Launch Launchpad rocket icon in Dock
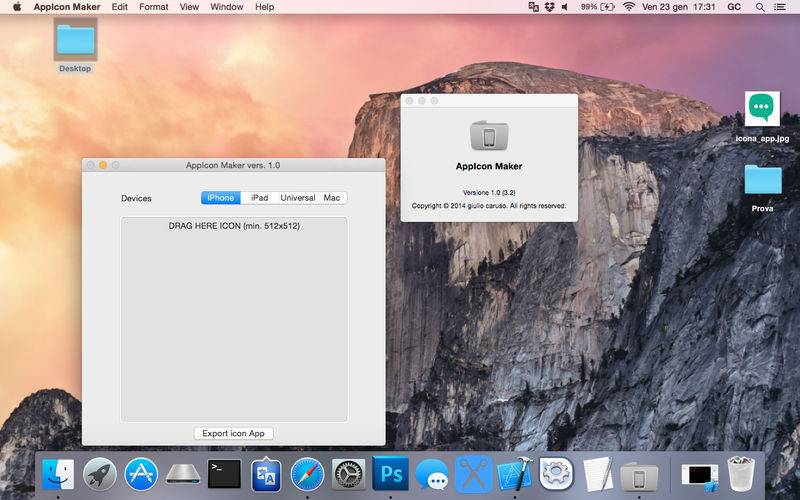 [99, 474]
